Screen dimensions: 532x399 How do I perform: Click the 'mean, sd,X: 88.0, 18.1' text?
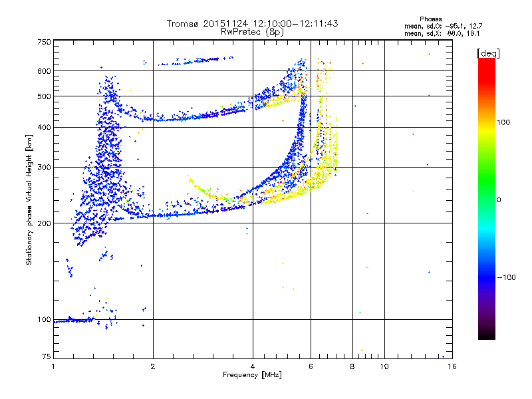[x=442, y=33]
